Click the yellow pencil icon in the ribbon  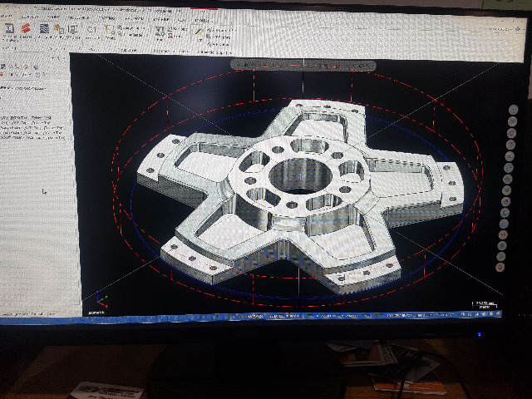point(199,31)
